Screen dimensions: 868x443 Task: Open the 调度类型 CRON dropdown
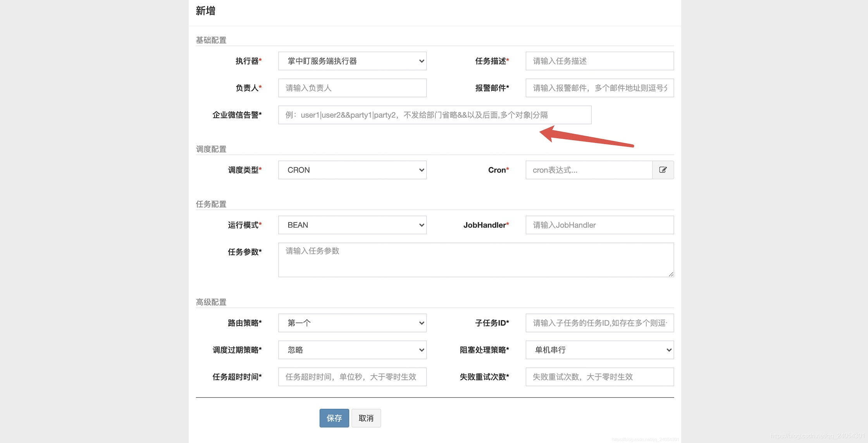[x=352, y=170]
